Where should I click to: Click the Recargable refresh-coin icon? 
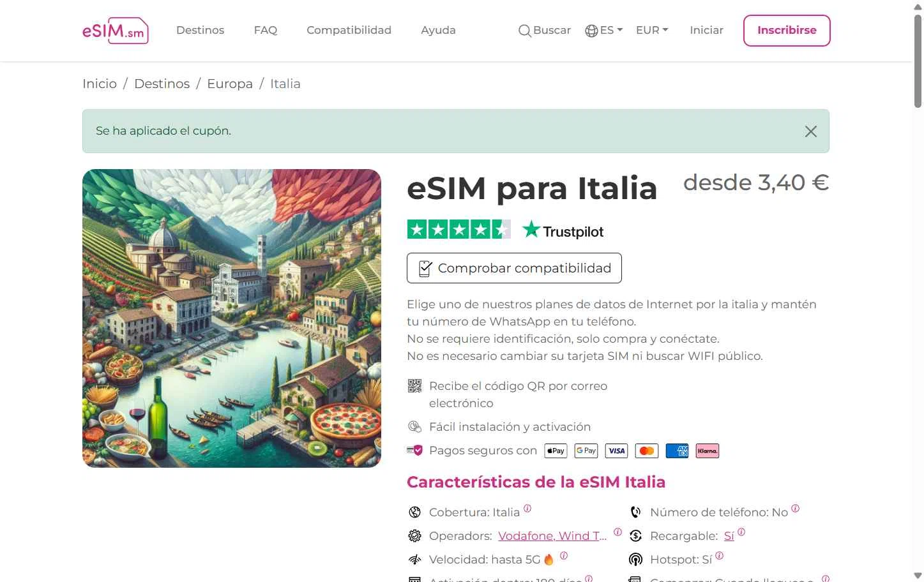coord(635,535)
